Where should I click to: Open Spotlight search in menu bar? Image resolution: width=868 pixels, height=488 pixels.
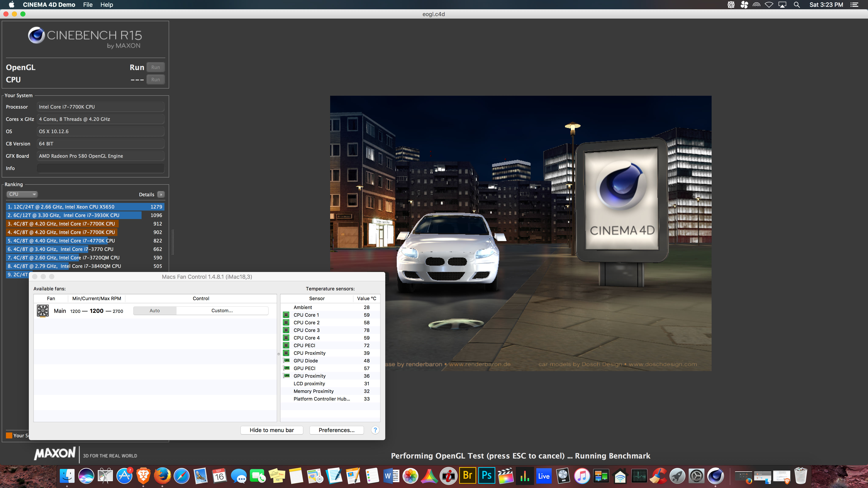click(x=797, y=5)
